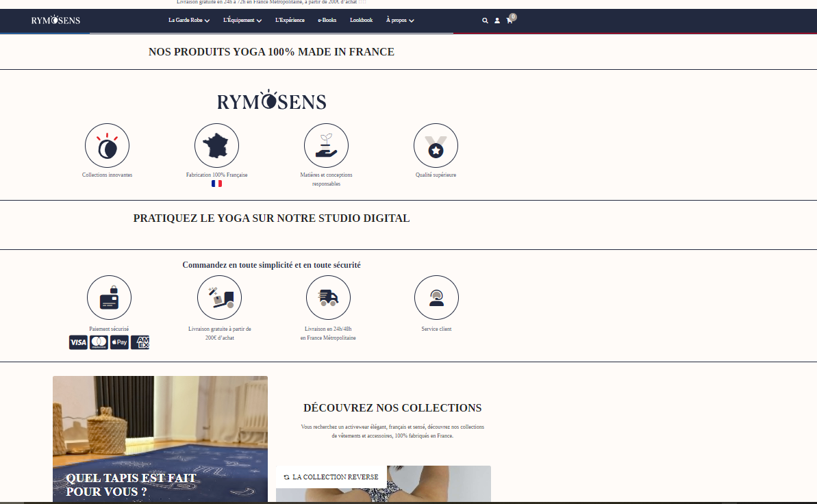Image resolution: width=817 pixels, height=504 pixels.
Task: Open the shopping cart icon
Action: click(509, 21)
